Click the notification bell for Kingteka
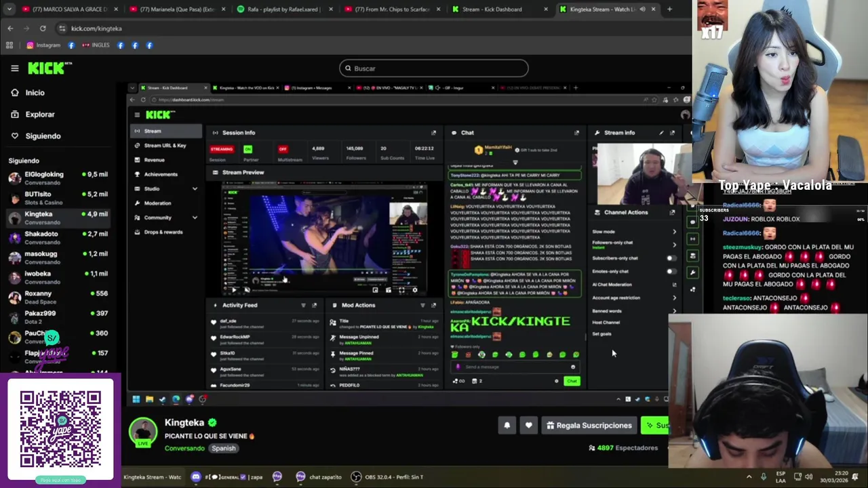The height and width of the screenshot is (488, 868). tap(507, 426)
